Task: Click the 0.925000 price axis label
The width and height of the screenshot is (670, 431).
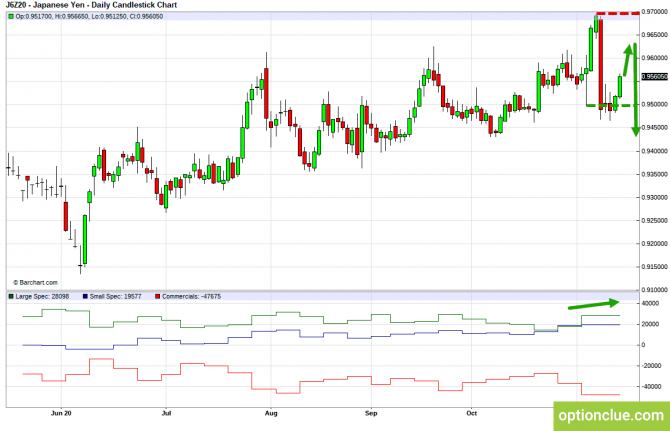Action: (654, 220)
